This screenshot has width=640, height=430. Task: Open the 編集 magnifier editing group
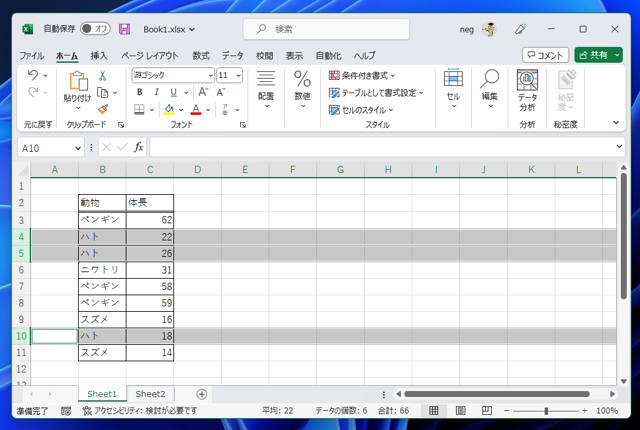[x=489, y=90]
